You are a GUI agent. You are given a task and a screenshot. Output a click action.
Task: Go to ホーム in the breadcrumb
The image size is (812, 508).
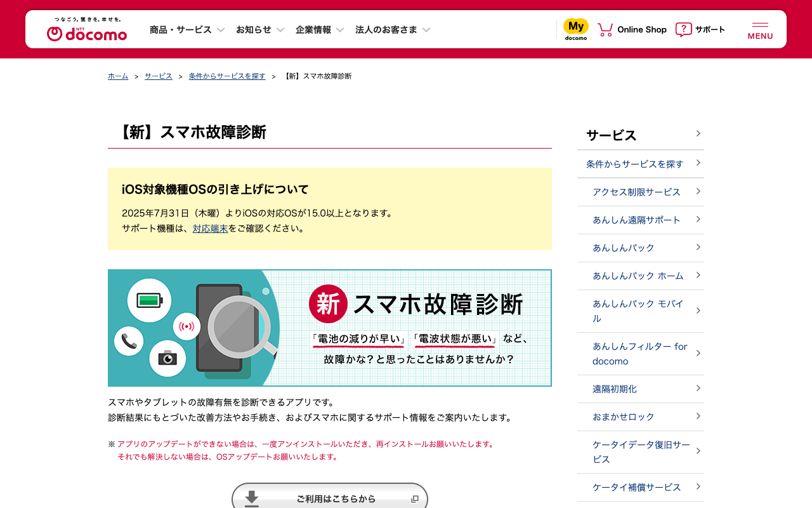[x=118, y=76]
